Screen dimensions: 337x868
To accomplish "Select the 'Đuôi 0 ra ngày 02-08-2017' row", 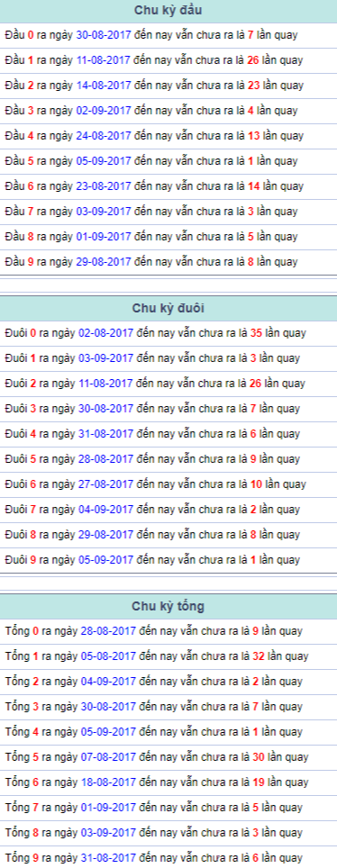I will (168, 333).
